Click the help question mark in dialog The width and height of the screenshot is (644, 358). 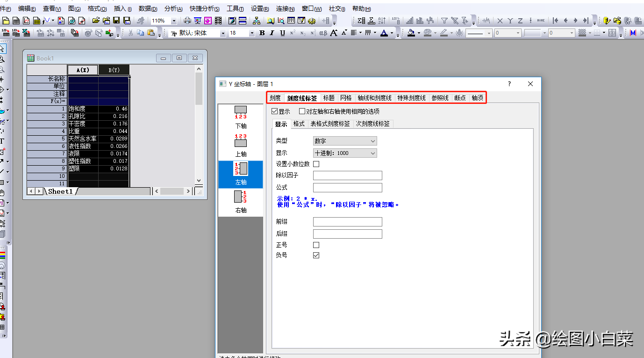pyautogui.click(x=509, y=84)
